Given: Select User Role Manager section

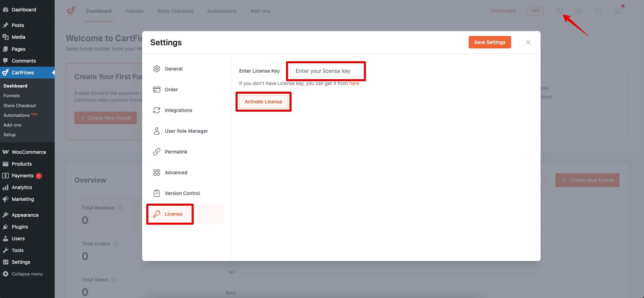Looking at the screenshot, I should (x=186, y=131).
